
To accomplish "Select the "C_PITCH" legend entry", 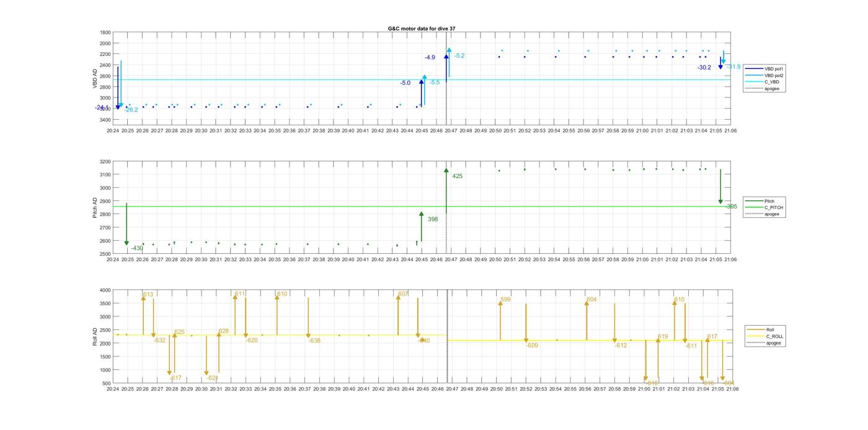I will [x=764, y=207].
